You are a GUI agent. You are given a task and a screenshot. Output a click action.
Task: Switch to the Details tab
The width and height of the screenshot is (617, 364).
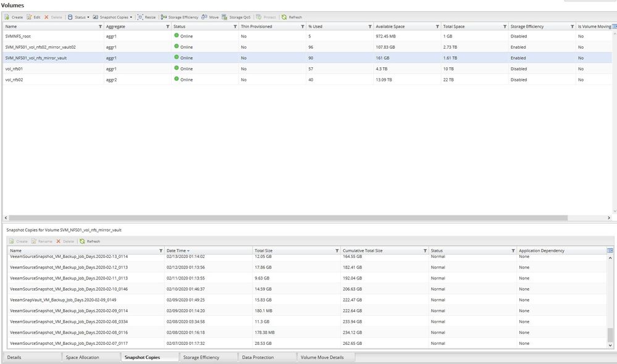(x=32, y=357)
